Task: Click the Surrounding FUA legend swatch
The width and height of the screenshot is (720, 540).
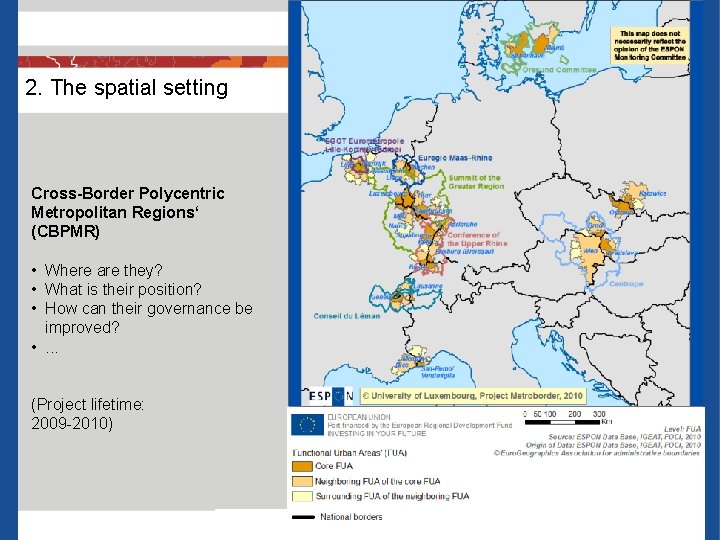Action: 302,496
